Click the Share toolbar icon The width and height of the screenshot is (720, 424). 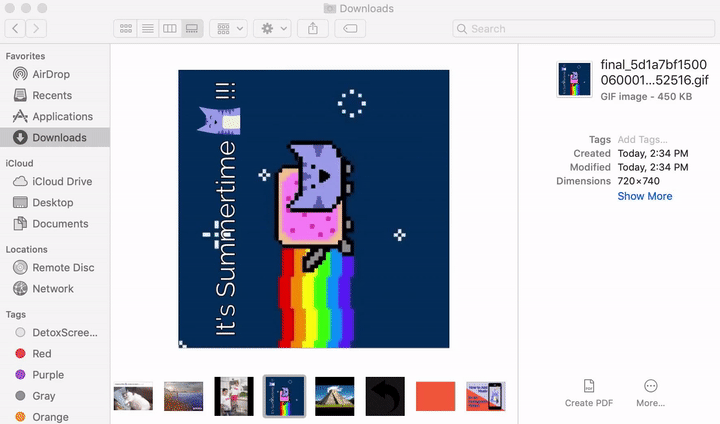click(312, 29)
